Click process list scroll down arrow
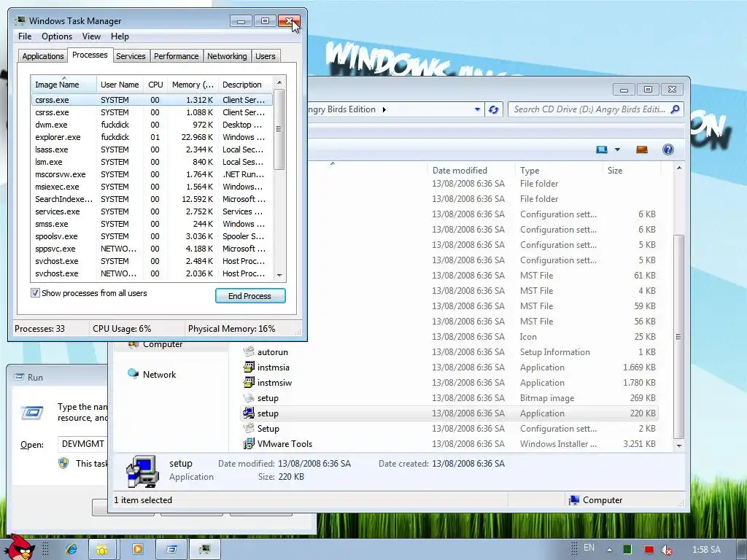747x560 pixels. (279, 275)
